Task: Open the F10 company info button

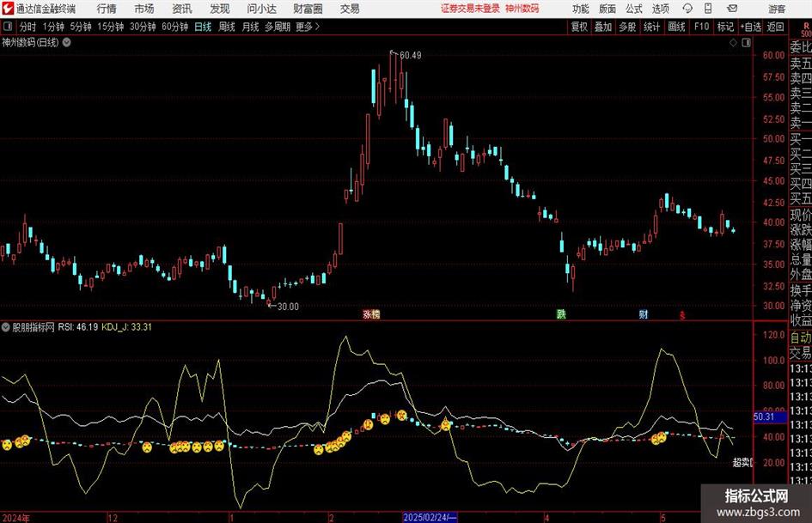Action: [x=702, y=27]
